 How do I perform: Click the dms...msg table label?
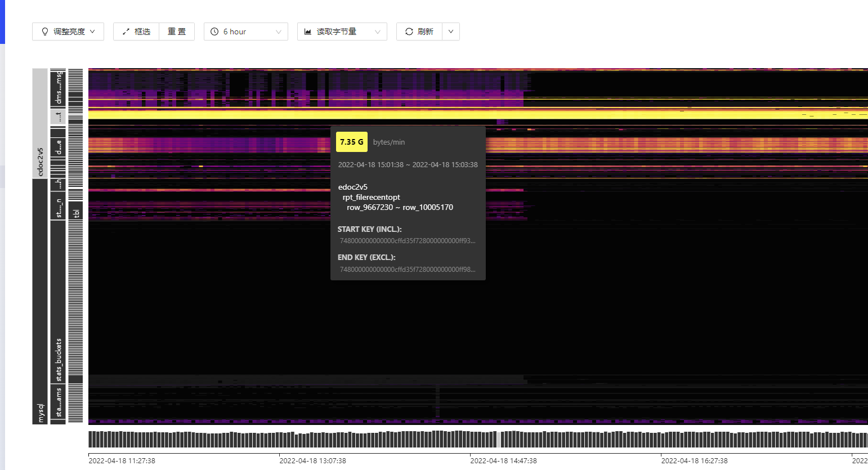pyautogui.click(x=58, y=88)
